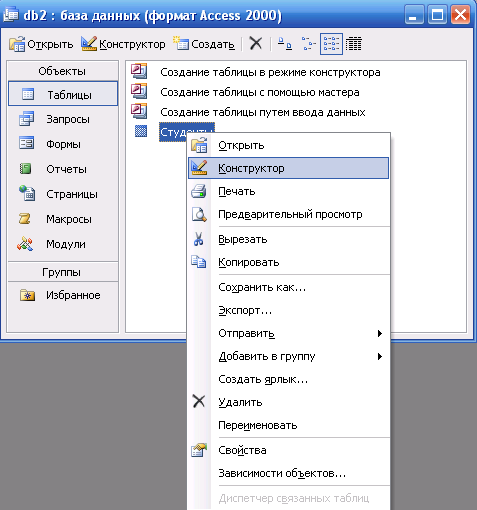
Task: Choose Зависимости объектов... in context menu
Action: [289, 473]
